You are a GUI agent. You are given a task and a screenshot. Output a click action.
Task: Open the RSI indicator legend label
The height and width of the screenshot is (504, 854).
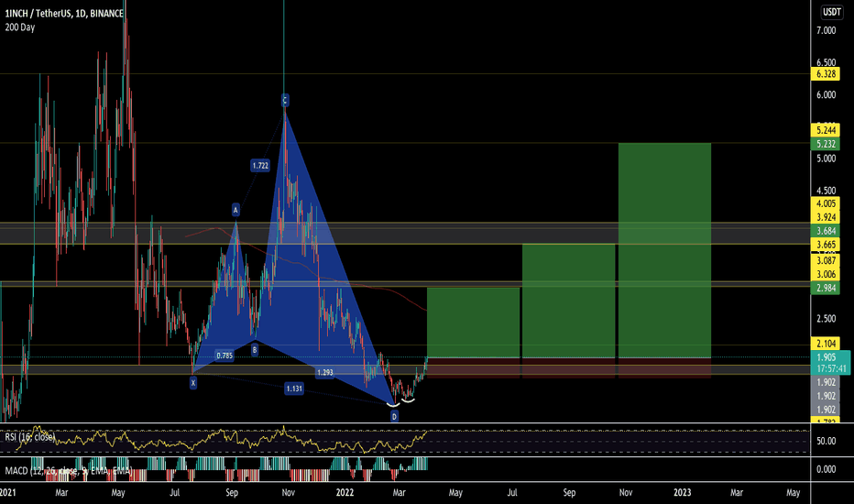[30, 437]
